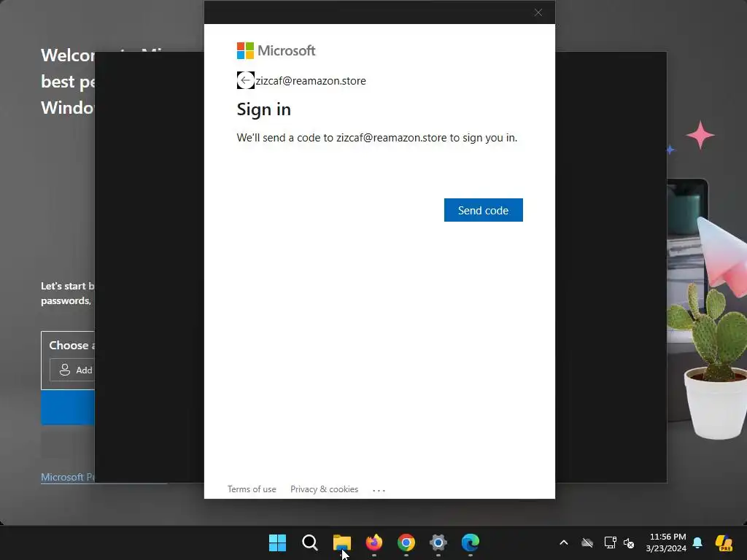Switch to Google Chrome on the taskbar
747x560 pixels.
[406, 542]
